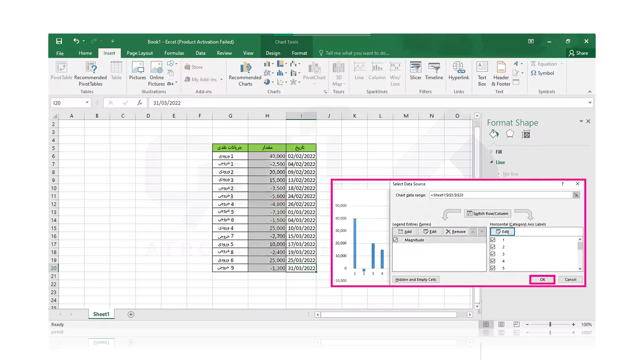Click the Symbol icon
Screen dimensions: 644x362
point(542,73)
